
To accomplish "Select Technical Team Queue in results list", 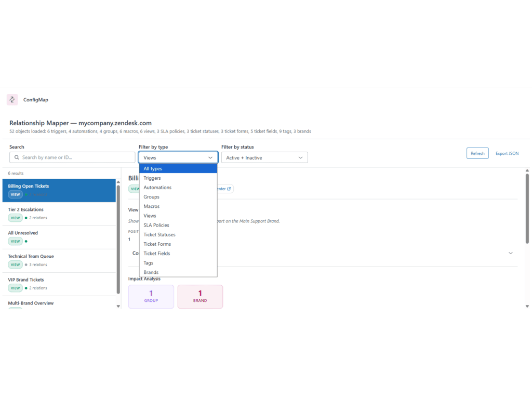I will [x=59, y=261].
